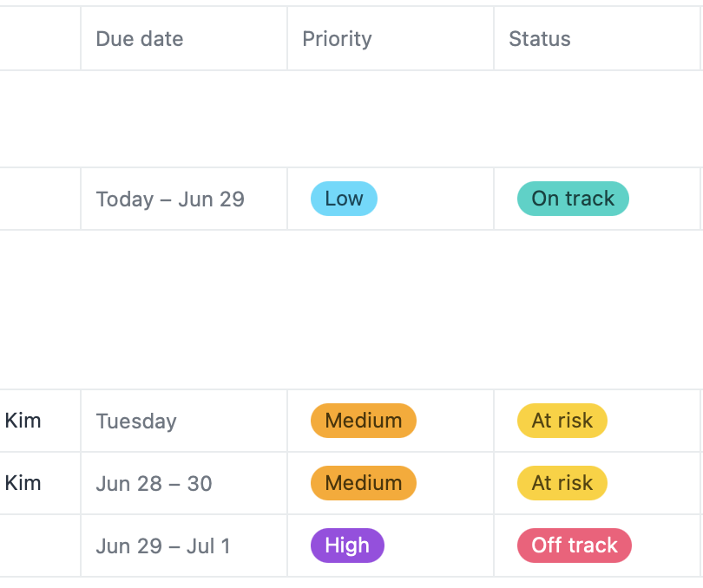Click the Tuesday due date cell
The width and height of the screenshot is (703, 588).
pos(136,421)
